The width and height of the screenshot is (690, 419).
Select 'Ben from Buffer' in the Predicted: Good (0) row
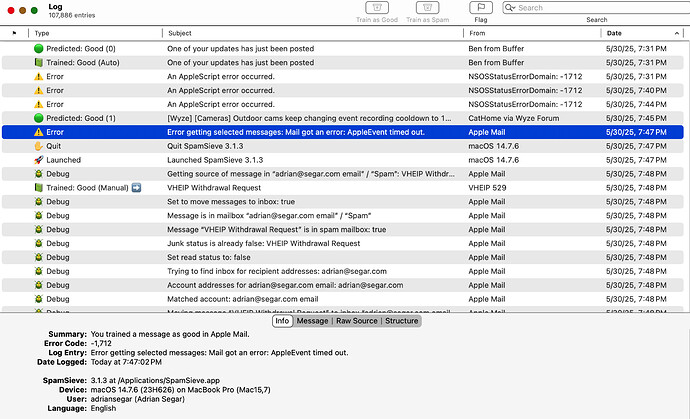click(x=496, y=49)
